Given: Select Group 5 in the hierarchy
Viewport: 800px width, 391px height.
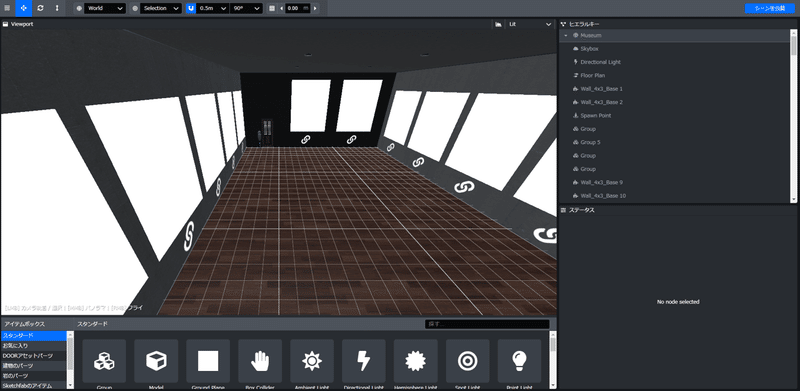Looking at the screenshot, I should click(x=674, y=142).
